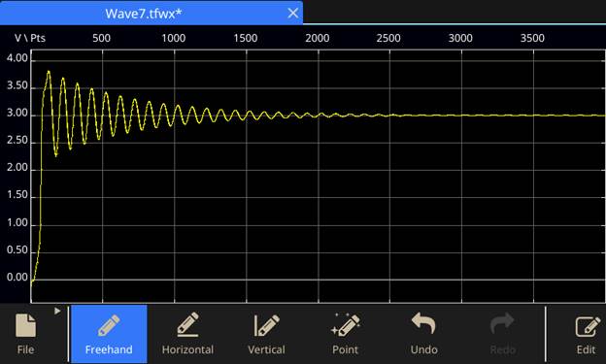Click the 2000 points axis label
This screenshot has width=606, height=364.
(x=318, y=38)
